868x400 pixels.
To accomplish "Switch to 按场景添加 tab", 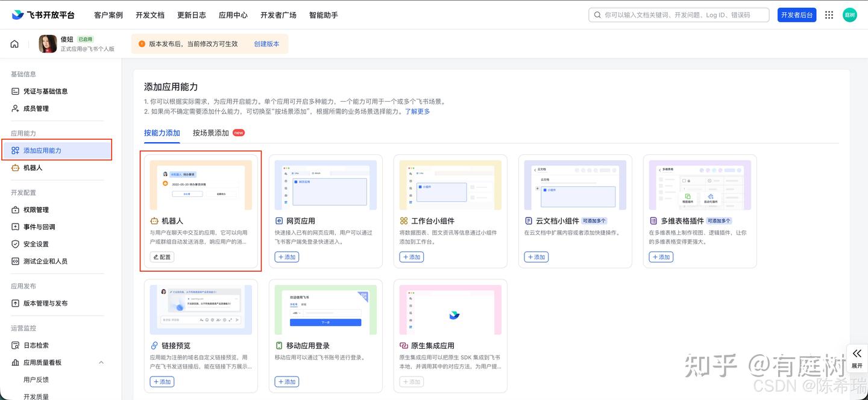I will 211,133.
